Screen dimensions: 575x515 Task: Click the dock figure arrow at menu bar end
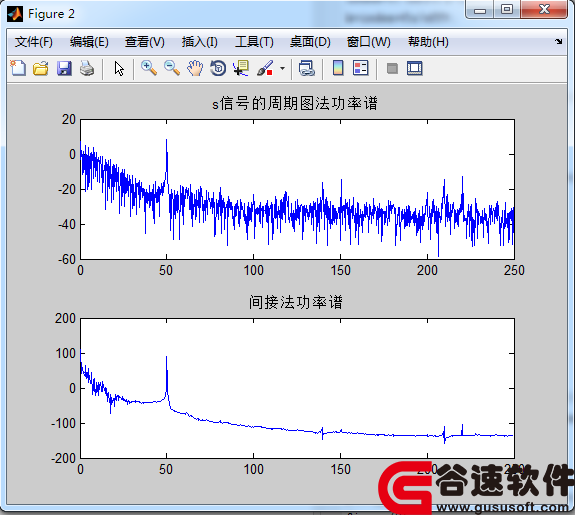(558, 41)
